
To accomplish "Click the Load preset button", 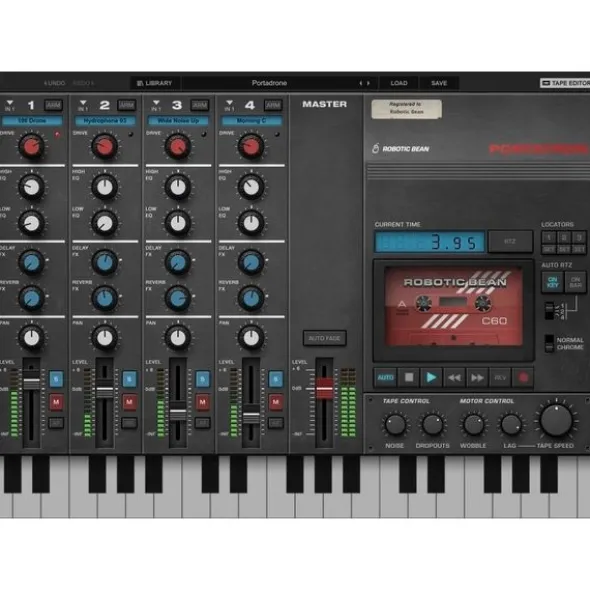I will tap(399, 83).
